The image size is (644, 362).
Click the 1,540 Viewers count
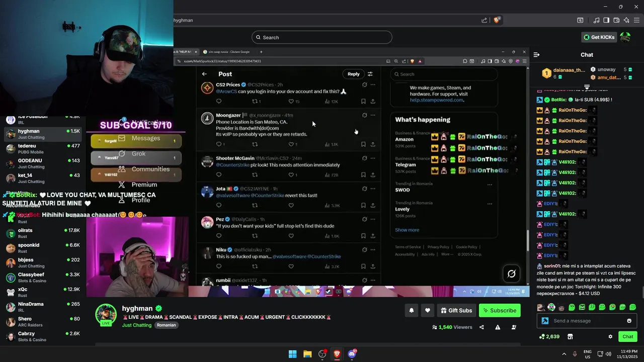pyautogui.click(x=452, y=327)
